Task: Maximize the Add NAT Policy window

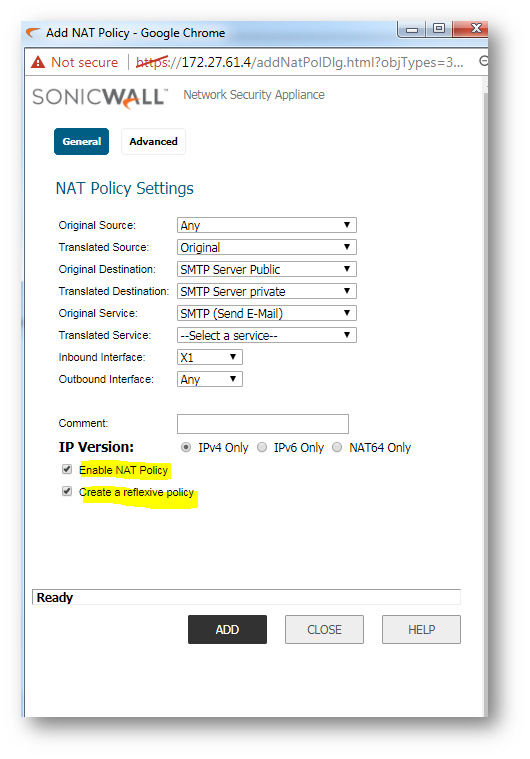Action: pyautogui.click(x=439, y=29)
